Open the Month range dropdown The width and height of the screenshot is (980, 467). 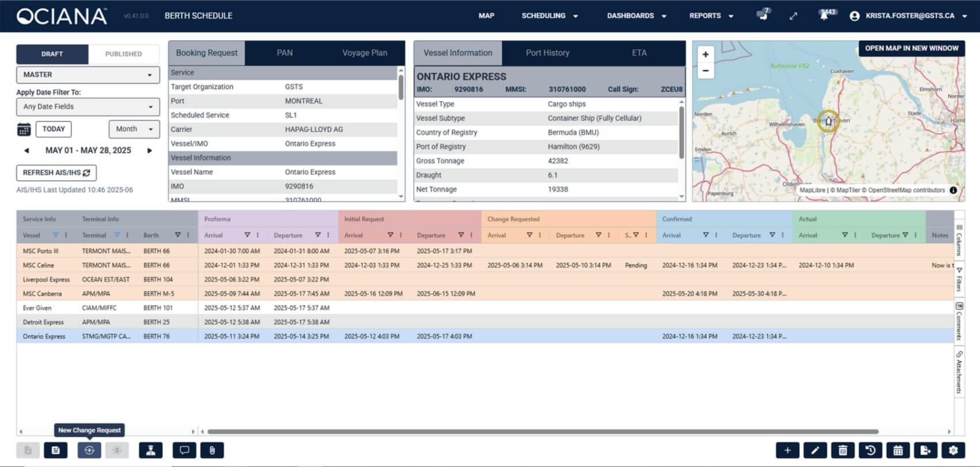(134, 129)
